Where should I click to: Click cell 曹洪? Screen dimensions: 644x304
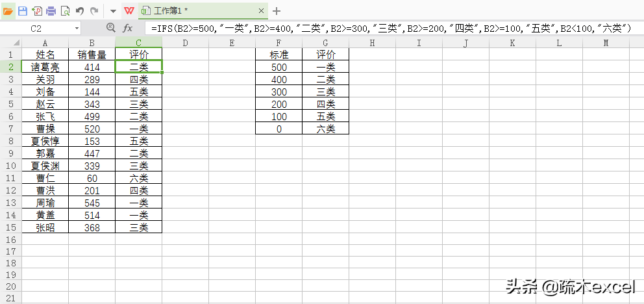(x=45, y=190)
